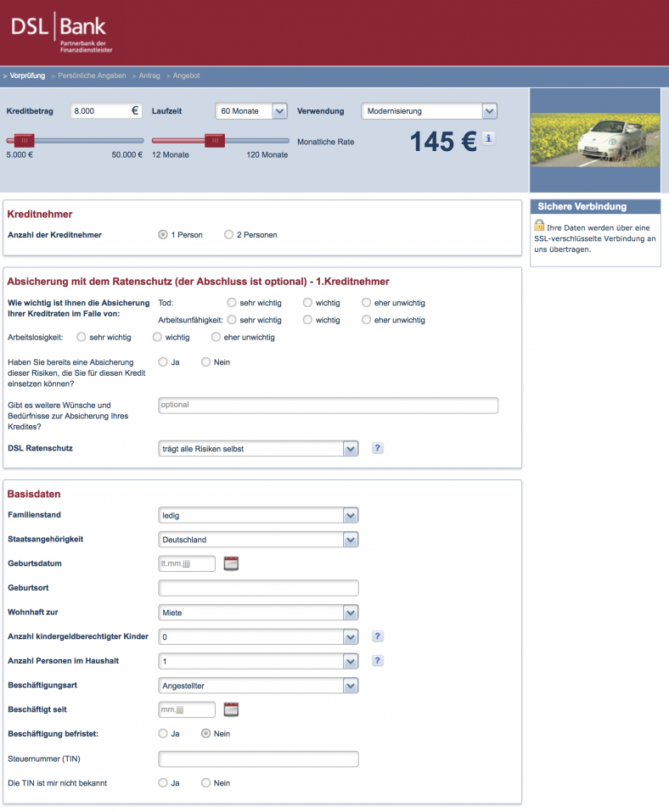Screen dimensions: 669x812
Task: Show help for Personen im Haushalt
Action: click(377, 661)
